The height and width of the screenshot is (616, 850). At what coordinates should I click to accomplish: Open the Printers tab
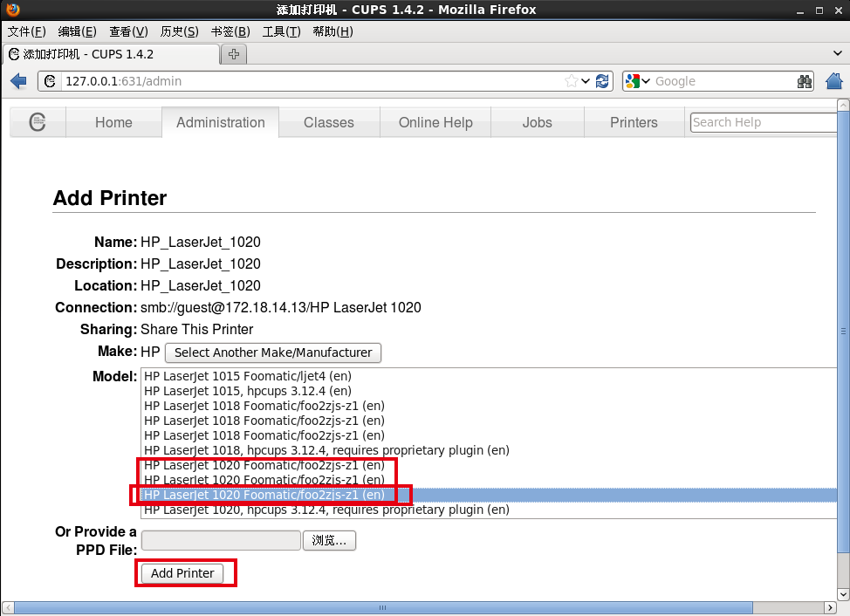[634, 122]
